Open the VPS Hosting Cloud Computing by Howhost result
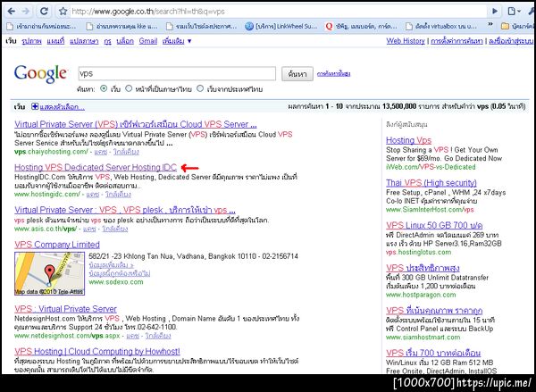536x392 pixels. coord(97,351)
